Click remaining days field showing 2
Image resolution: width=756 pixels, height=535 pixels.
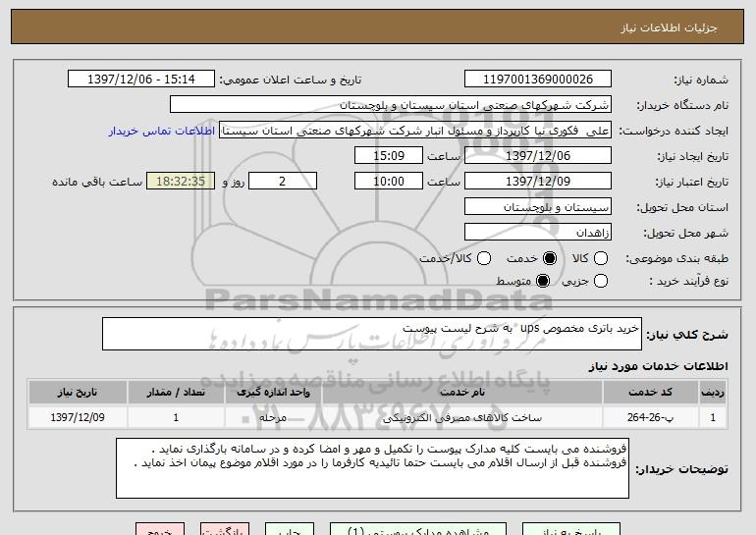pyautogui.click(x=283, y=182)
